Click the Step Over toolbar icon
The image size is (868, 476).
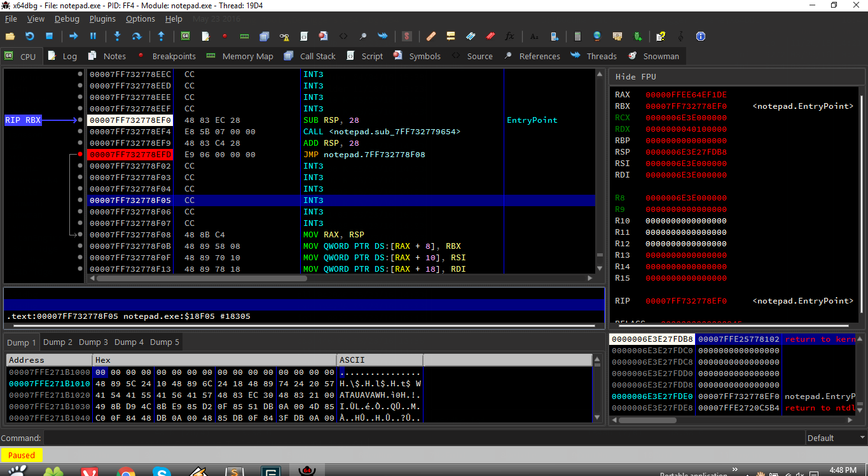pos(136,36)
